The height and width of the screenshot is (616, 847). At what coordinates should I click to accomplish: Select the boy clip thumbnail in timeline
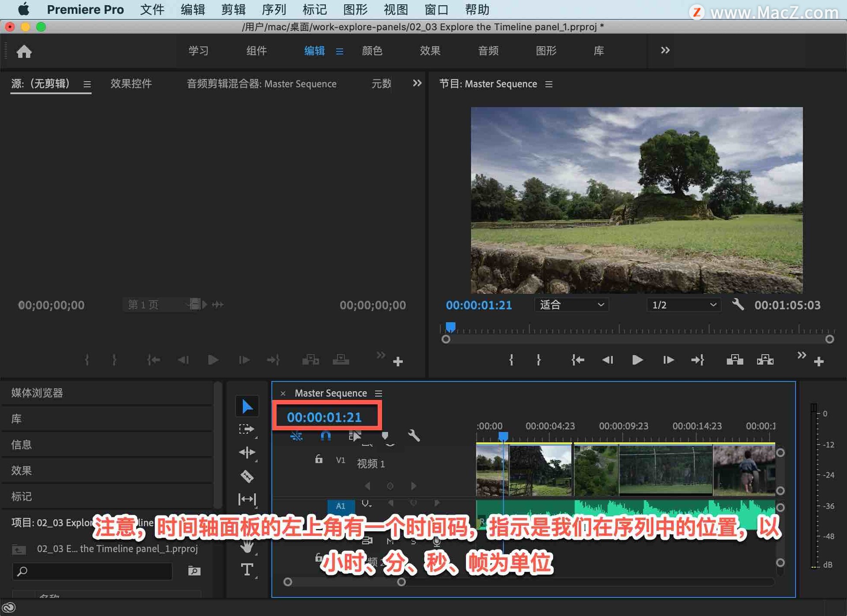tap(744, 470)
